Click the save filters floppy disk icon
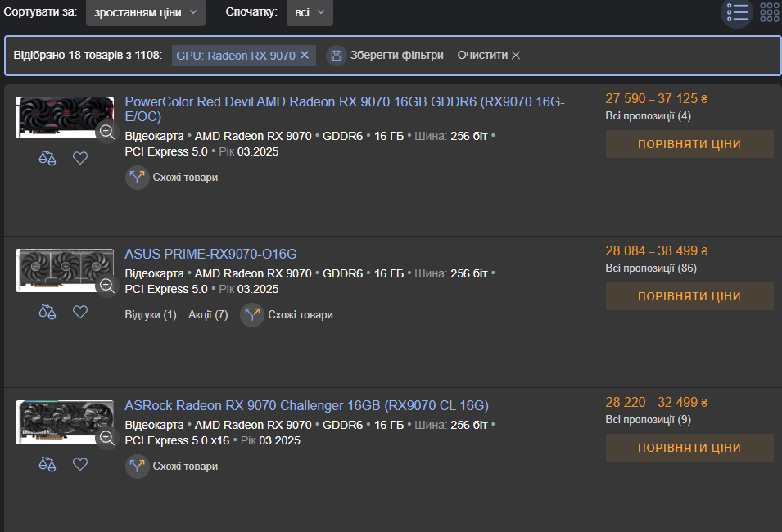Image resolution: width=782 pixels, height=532 pixels. (x=337, y=56)
